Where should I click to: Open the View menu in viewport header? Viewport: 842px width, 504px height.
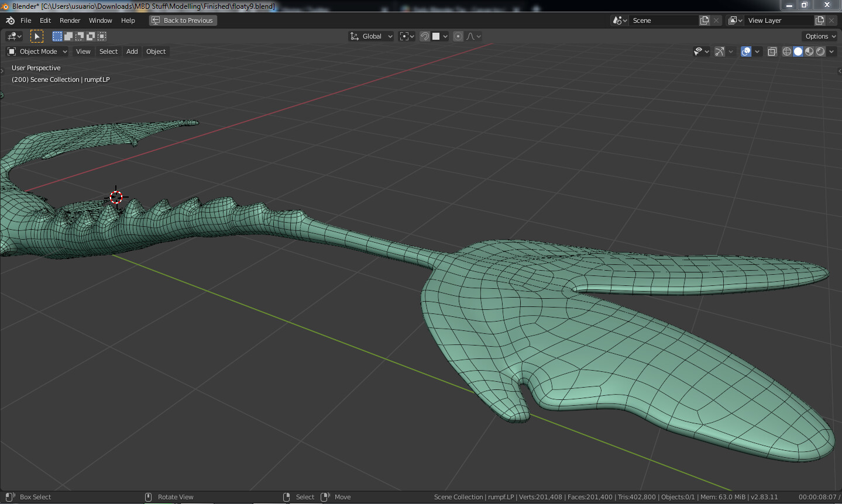(x=83, y=51)
